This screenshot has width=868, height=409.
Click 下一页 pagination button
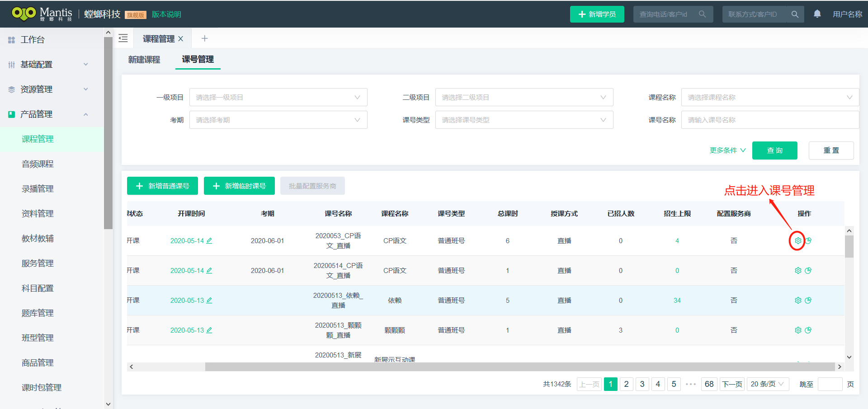(x=732, y=384)
